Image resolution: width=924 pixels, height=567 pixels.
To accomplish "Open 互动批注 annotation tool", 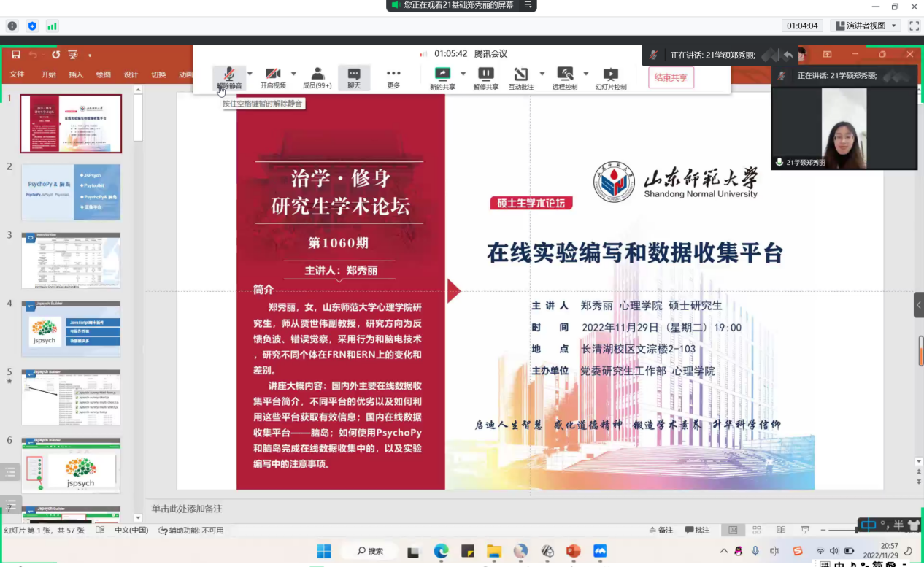I will click(x=521, y=78).
